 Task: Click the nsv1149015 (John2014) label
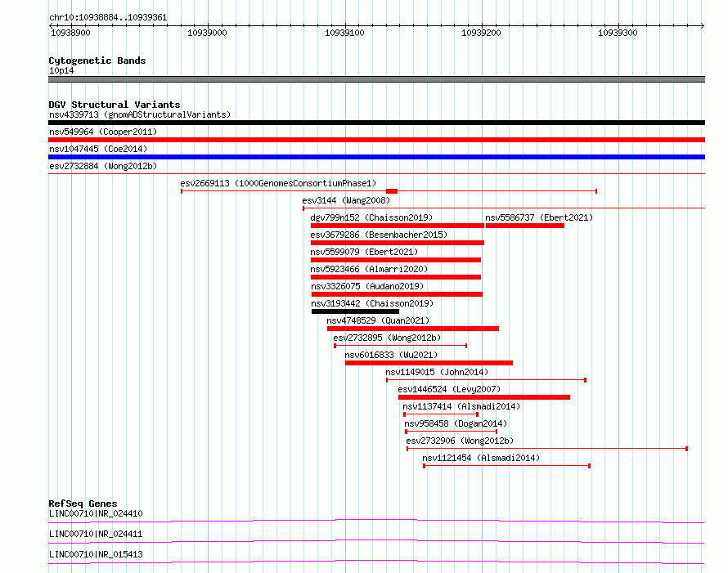[x=437, y=372]
